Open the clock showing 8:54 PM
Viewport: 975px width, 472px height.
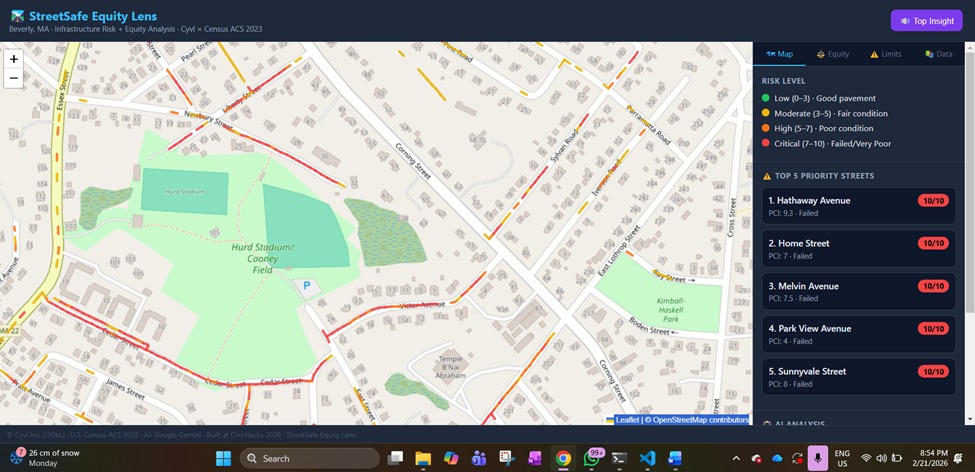pos(930,458)
